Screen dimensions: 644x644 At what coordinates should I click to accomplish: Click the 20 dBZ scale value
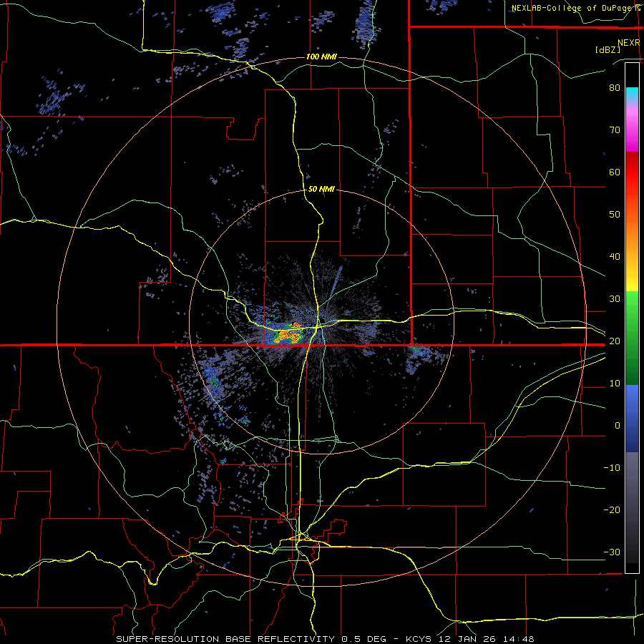coord(615,341)
